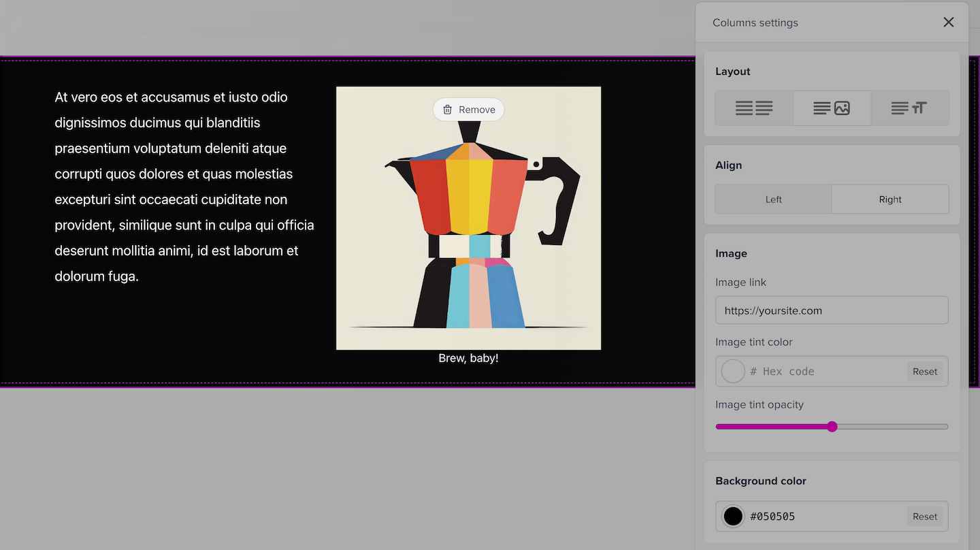Click the 'Columns settings' panel title
The image size is (980, 550).
[x=755, y=22]
